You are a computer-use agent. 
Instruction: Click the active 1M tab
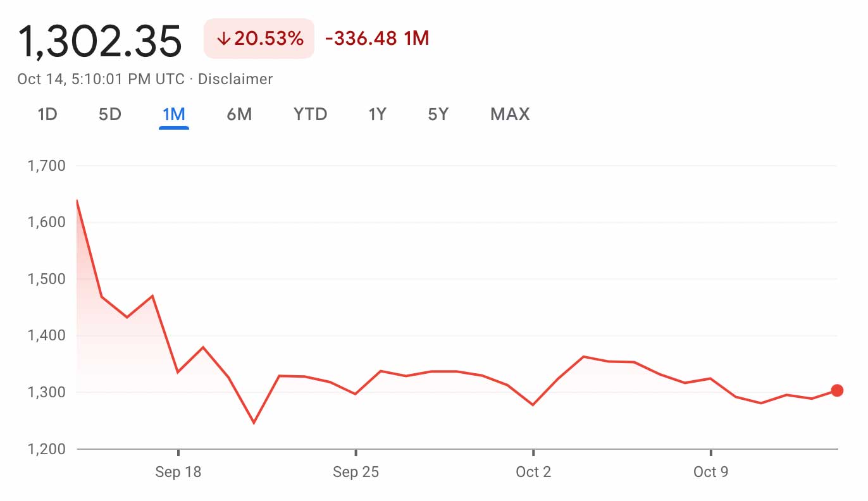[173, 114]
